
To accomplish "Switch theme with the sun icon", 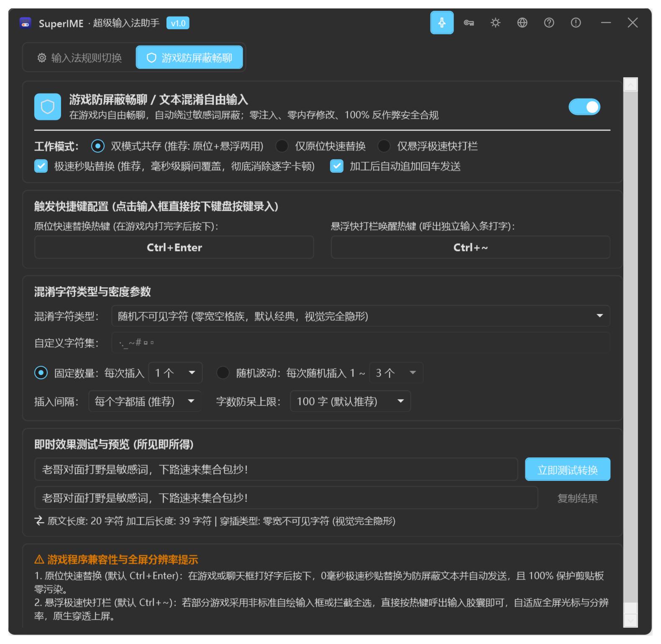I will tap(495, 23).
